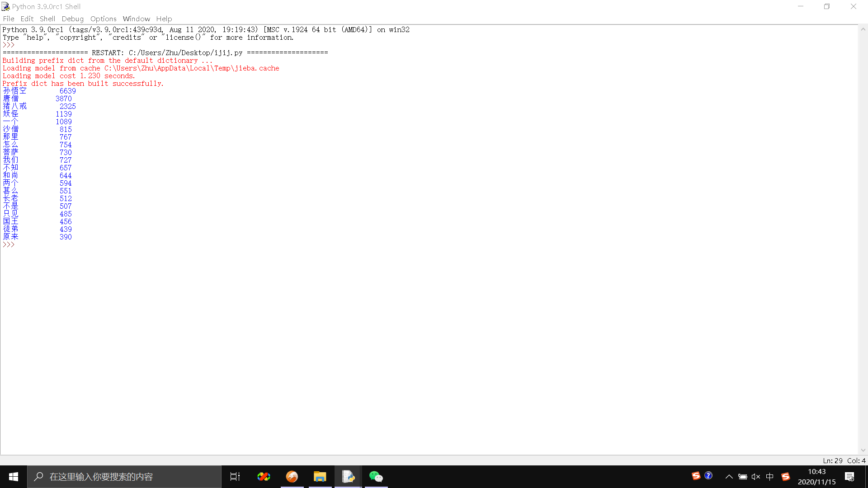Open the Help menu
The height and width of the screenshot is (488, 868).
click(x=164, y=19)
